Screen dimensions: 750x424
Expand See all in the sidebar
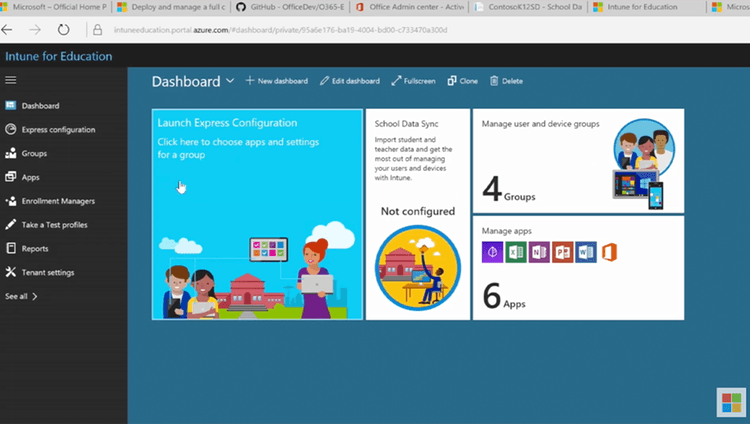22,296
